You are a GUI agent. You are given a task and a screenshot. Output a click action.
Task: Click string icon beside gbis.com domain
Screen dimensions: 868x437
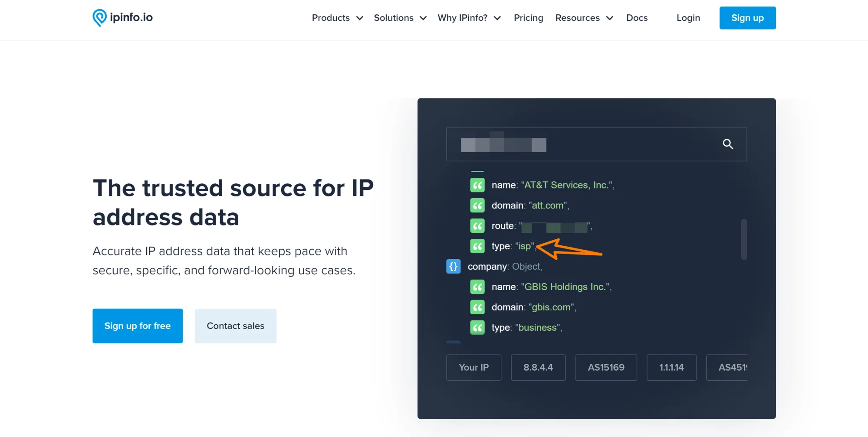[x=477, y=307]
